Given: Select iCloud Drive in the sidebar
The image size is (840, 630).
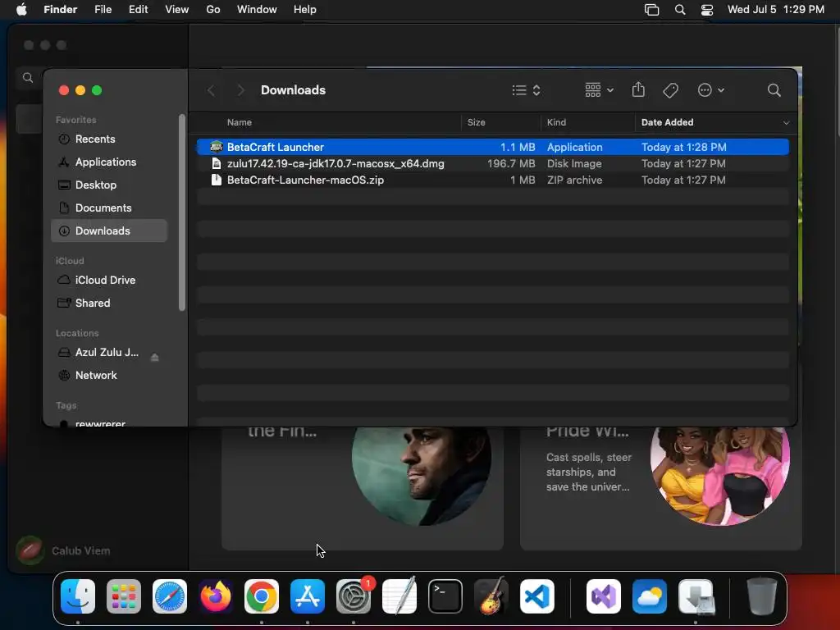Looking at the screenshot, I should pyautogui.click(x=109, y=281).
